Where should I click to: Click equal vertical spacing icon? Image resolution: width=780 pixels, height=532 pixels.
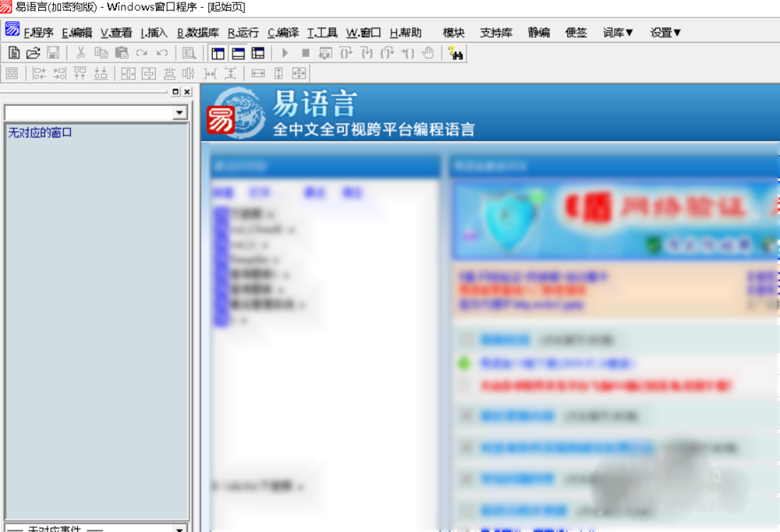230,73
